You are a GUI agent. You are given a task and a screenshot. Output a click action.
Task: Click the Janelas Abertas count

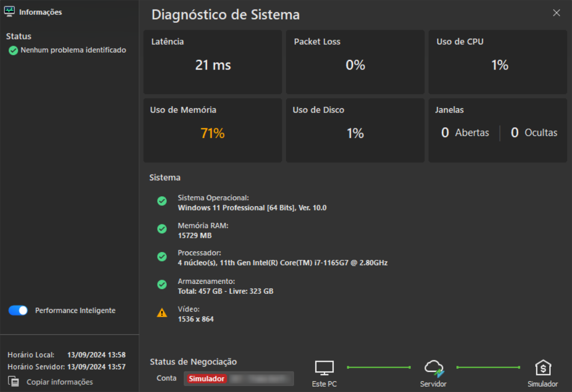click(445, 133)
